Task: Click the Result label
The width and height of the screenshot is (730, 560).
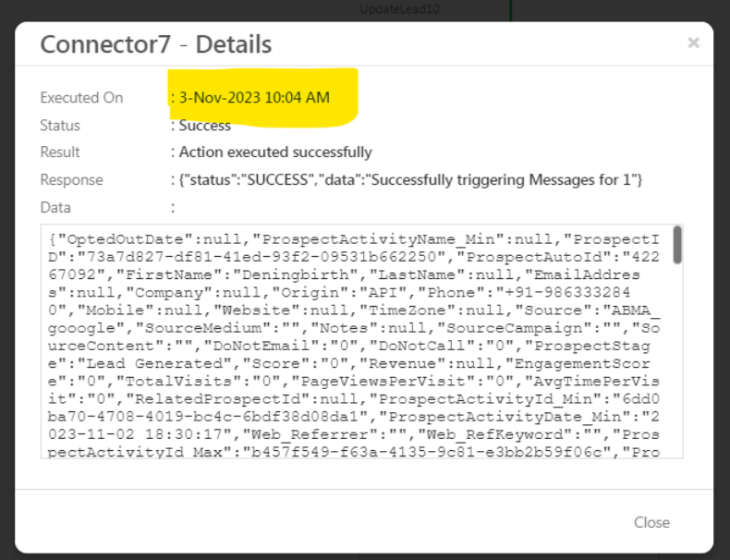Action: point(60,152)
